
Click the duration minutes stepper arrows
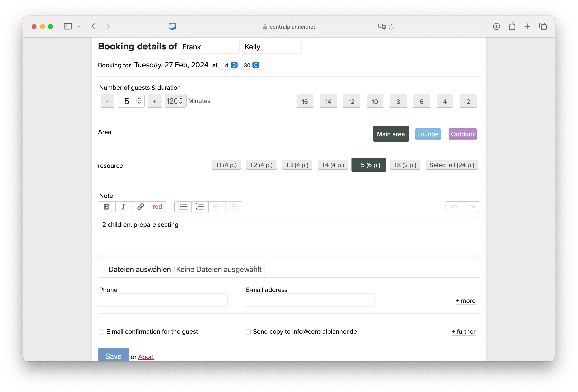pos(181,101)
